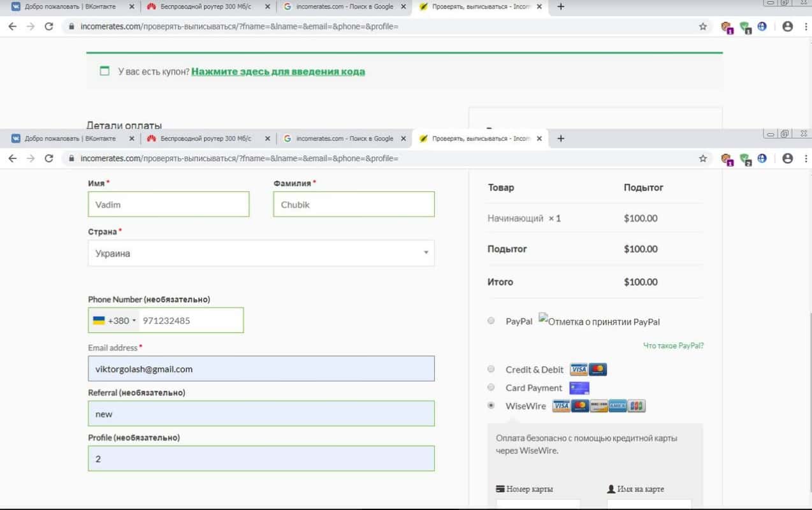Image resolution: width=812 pixels, height=510 pixels.
Task: Select the PayPal payment radio button
Action: coord(491,321)
